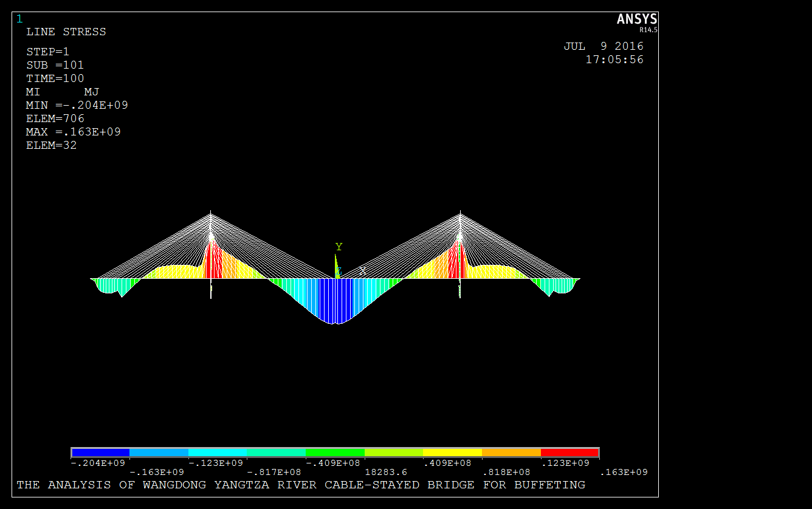
Task: Click the R14.5 version label
Action: click(648, 29)
